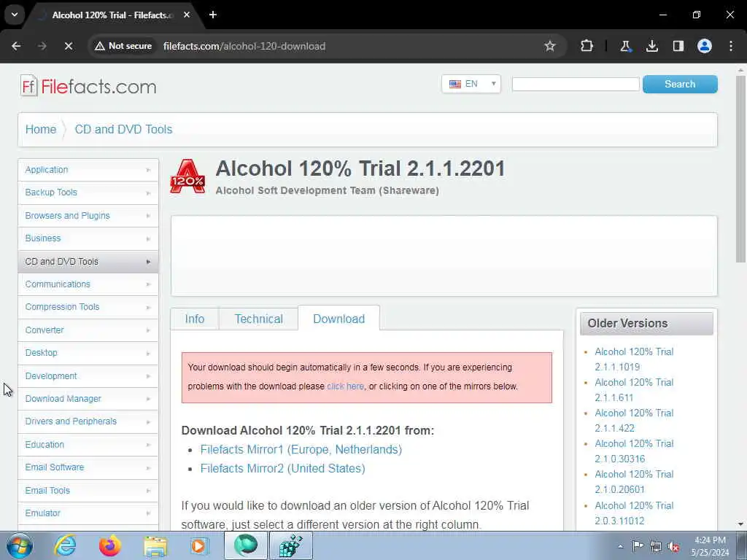Click the Filefacts.com logo
Image resolution: width=747 pixels, height=560 pixels.
(x=88, y=86)
